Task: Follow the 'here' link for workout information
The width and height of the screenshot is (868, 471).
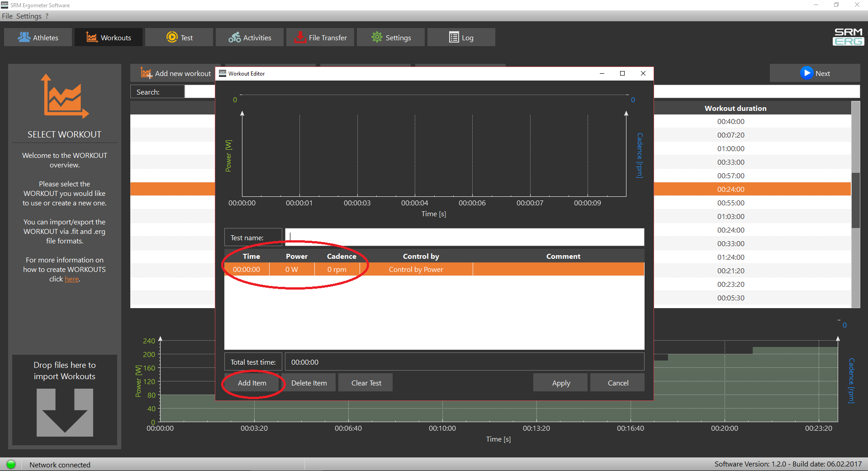Action: 71,279
